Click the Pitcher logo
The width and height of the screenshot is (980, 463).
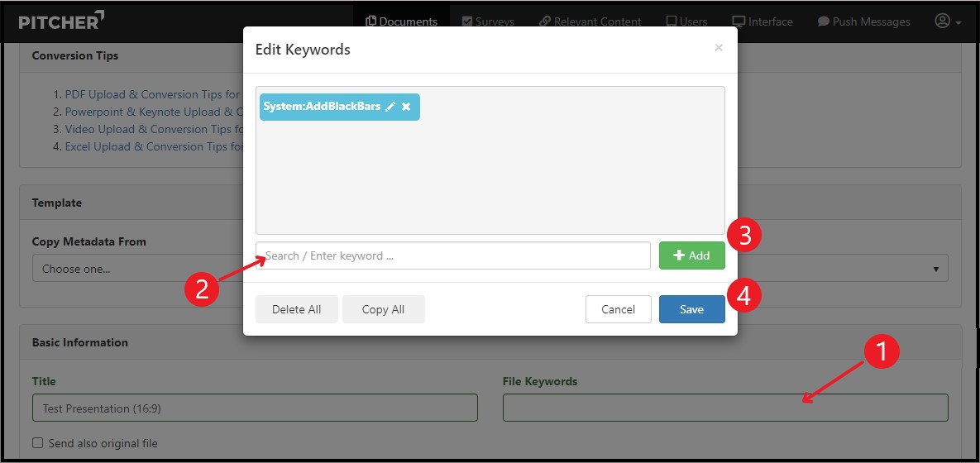point(61,21)
